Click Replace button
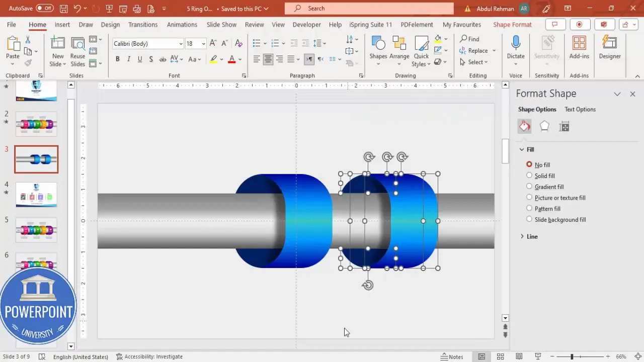The image size is (644, 362). (x=473, y=50)
